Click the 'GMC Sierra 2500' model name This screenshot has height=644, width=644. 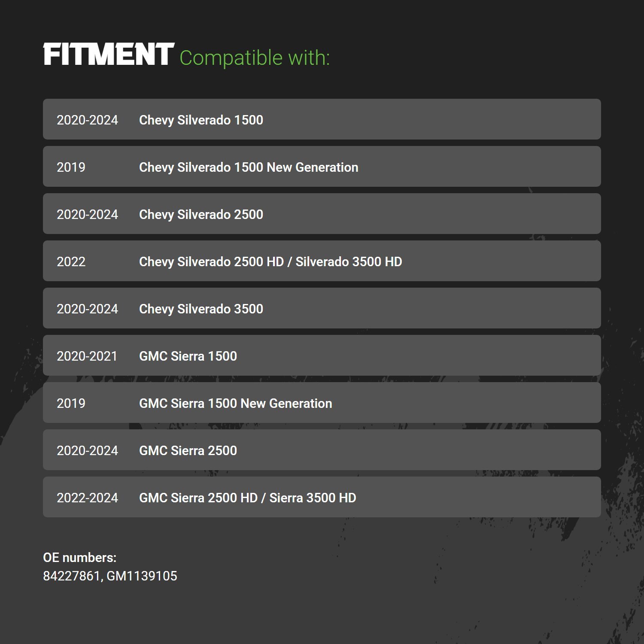point(188,450)
